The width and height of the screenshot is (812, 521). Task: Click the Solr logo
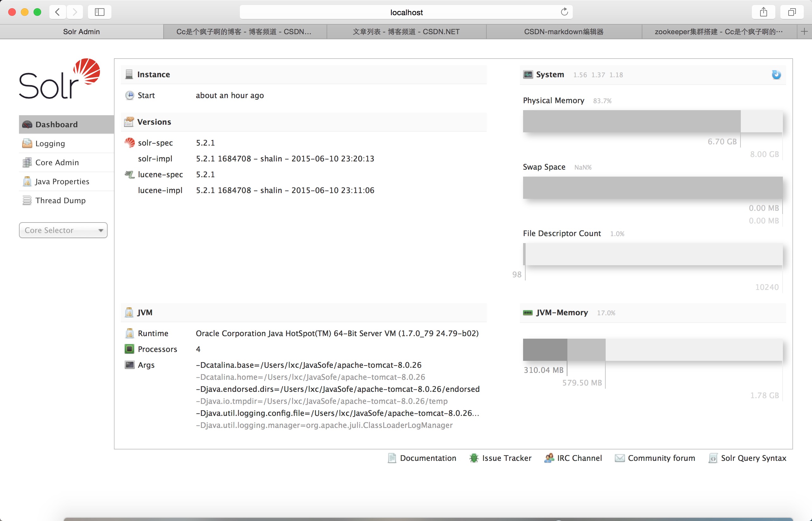(x=59, y=78)
